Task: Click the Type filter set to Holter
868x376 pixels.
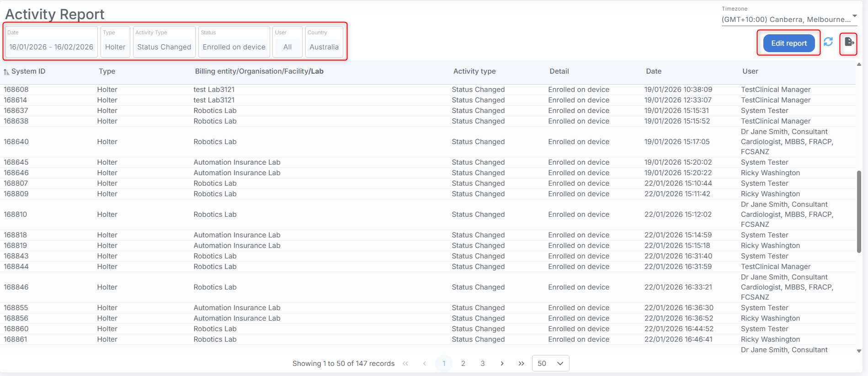Action: tap(115, 47)
